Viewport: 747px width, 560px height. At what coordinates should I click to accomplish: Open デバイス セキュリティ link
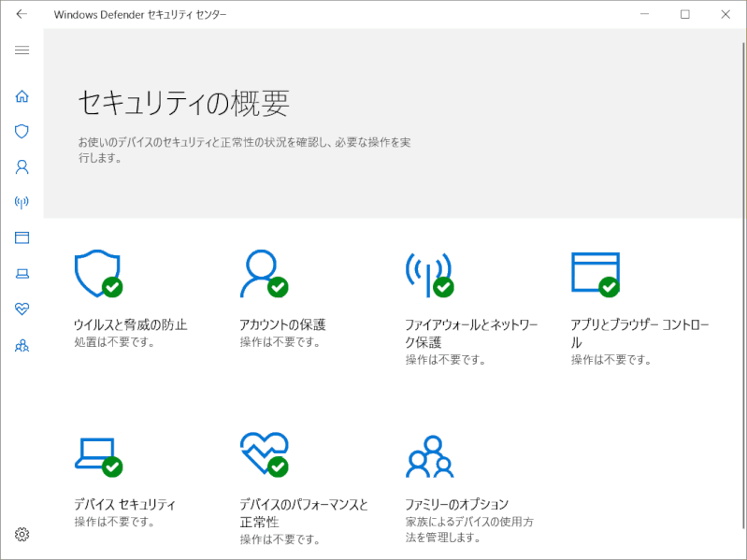125,504
